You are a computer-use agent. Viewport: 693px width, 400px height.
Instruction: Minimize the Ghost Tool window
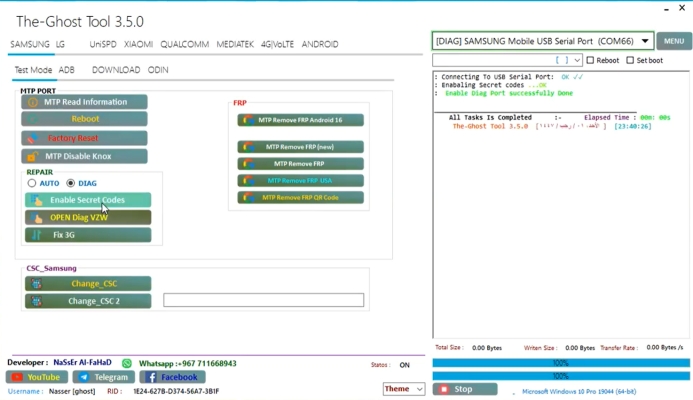[666, 8]
